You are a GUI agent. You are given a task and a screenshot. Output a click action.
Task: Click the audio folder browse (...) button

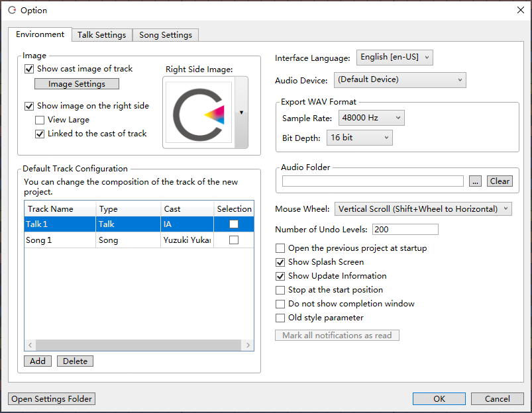click(x=475, y=181)
